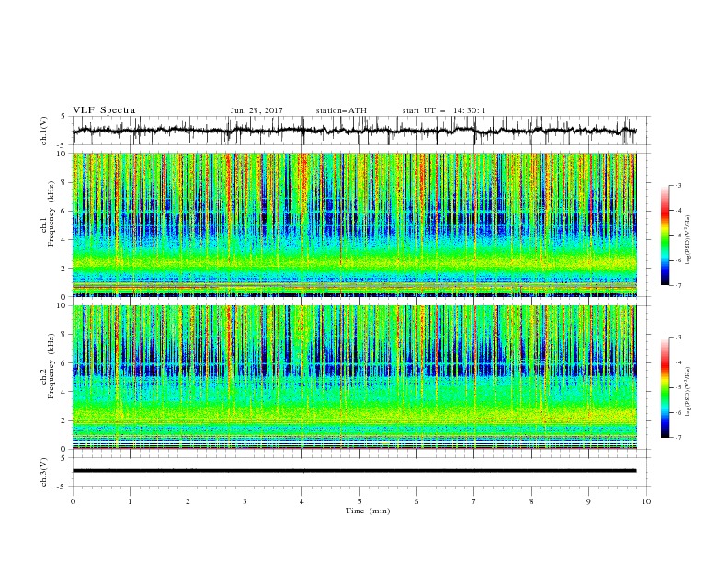Click the ch.1 colorbar label log(PSD)(V²/Hz)
This screenshot has width=728, height=563.
688,240
